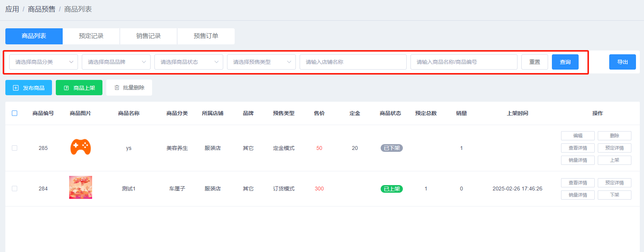Image resolution: width=644 pixels, height=252 pixels.
Task: Open the 请选择预售类型 dropdown
Action: tap(261, 62)
